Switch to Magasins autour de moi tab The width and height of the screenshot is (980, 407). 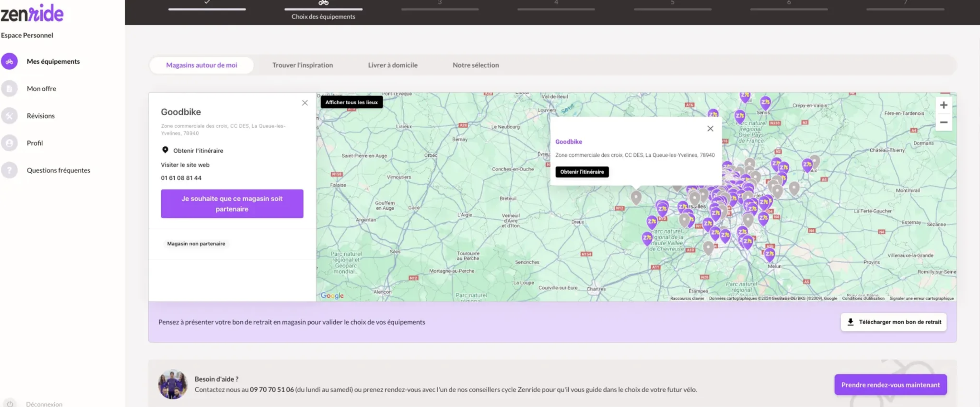202,65
